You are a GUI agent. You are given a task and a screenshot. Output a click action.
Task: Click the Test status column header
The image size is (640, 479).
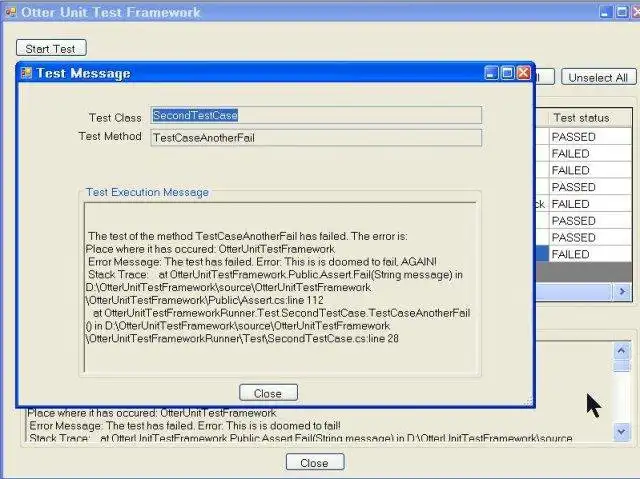click(x=590, y=118)
